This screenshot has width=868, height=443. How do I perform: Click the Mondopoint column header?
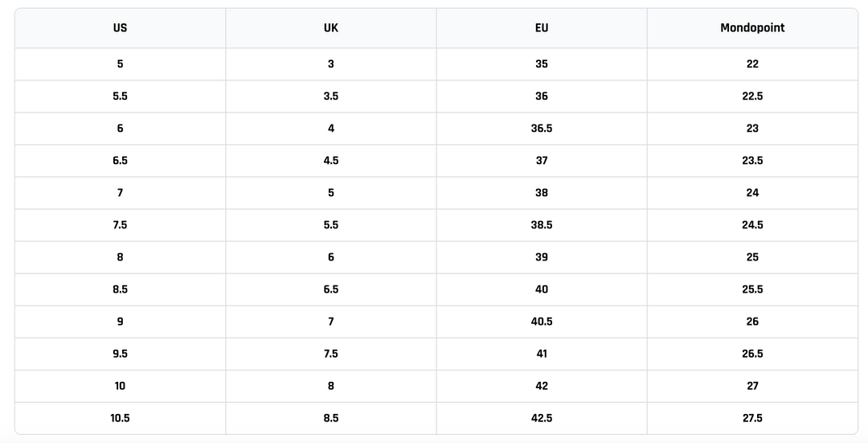pos(752,28)
